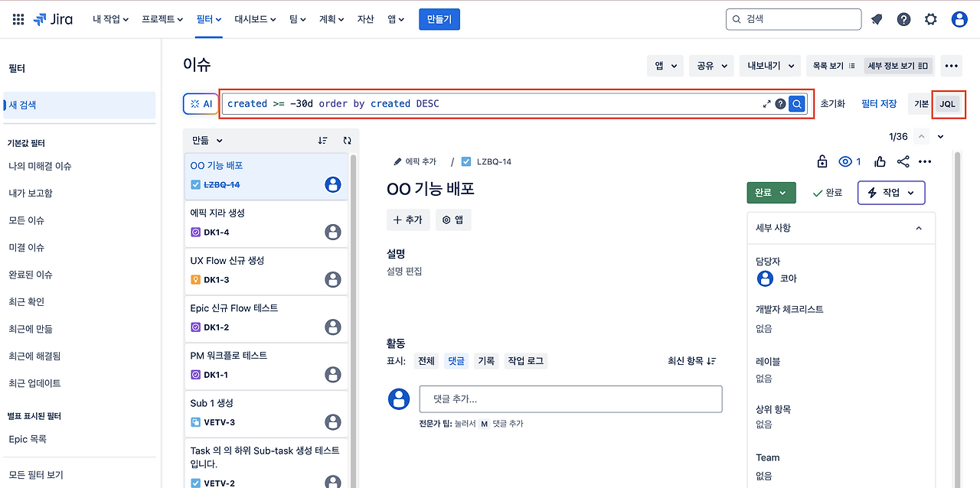Select the 댓글 activity tab
This screenshot has width=980, height=488.
[x=456, y=360]
